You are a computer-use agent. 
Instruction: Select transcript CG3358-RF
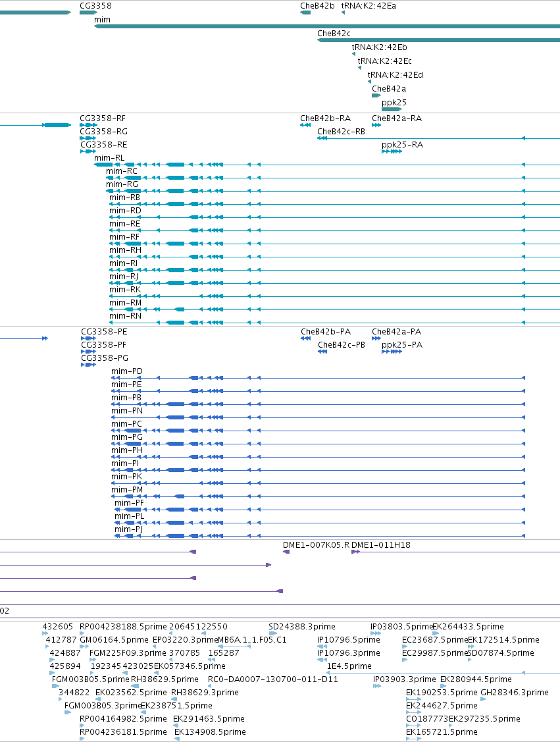[103, 119]
